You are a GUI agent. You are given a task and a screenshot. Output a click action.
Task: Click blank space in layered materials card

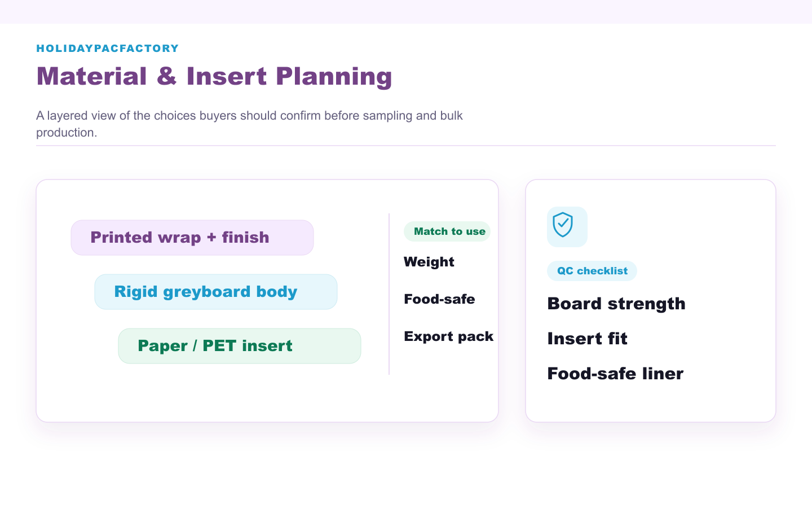click(x=226, y=395)
